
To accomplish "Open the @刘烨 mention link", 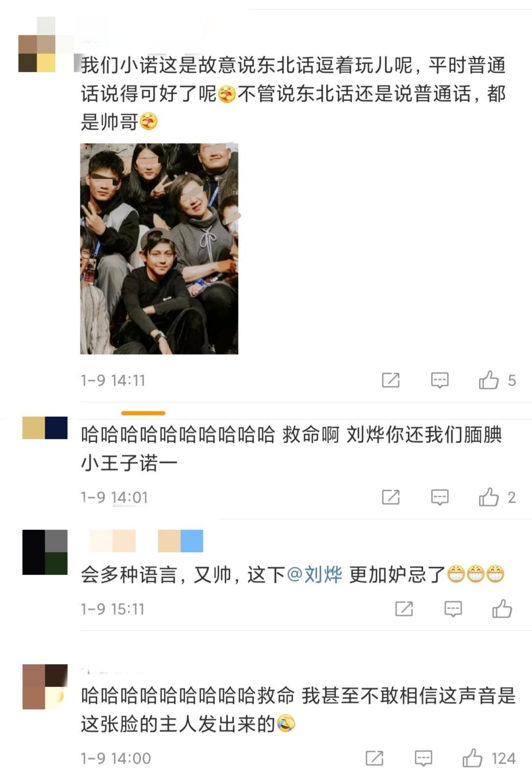I will click(315, 575).
